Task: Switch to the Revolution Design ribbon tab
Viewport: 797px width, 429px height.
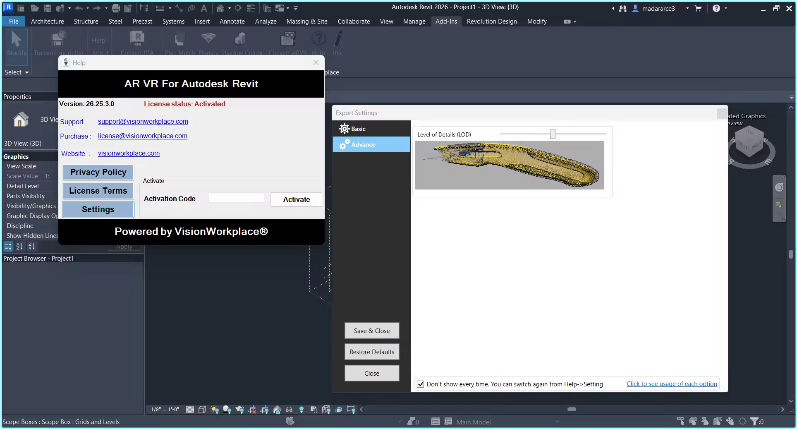Action: pos(492,21)
